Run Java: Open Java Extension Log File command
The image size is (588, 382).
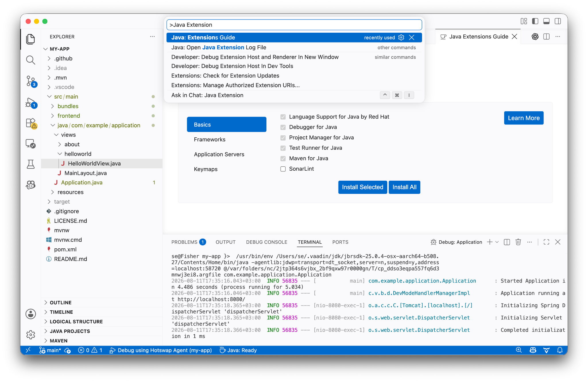(x=294, y=48)
